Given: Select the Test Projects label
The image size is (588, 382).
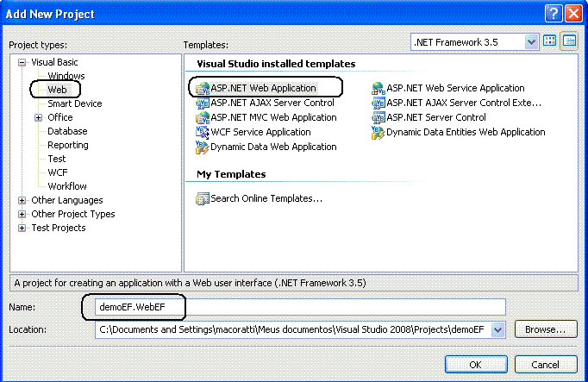Looking at the screenshot, I should pyautogui.click(x=59, y=228).
